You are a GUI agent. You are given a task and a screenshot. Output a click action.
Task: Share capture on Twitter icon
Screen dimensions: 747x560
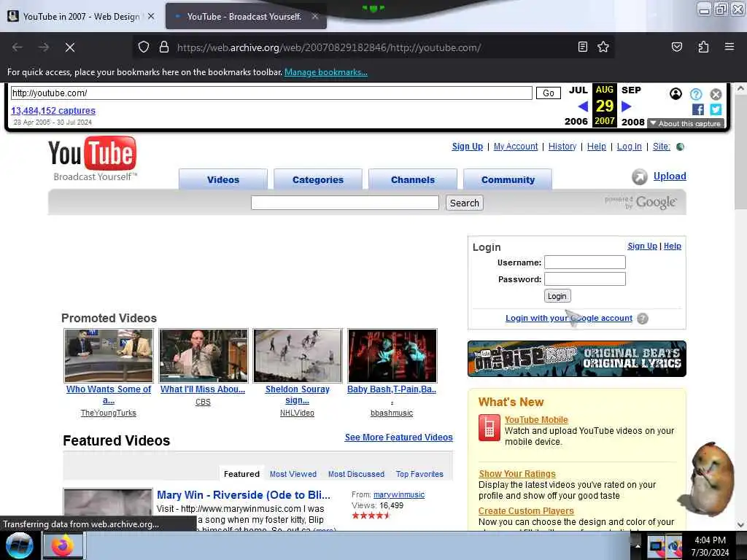click(716, 109)
